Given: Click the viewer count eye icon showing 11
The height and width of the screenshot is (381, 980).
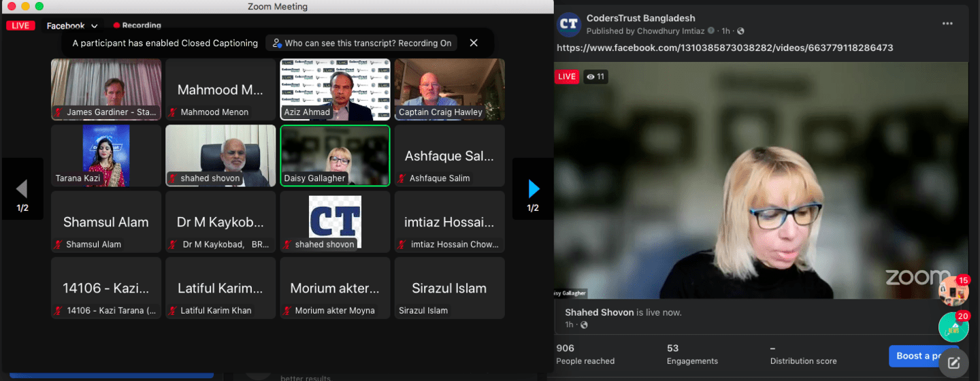Looking at the screenshot, I should click(591, 77).
